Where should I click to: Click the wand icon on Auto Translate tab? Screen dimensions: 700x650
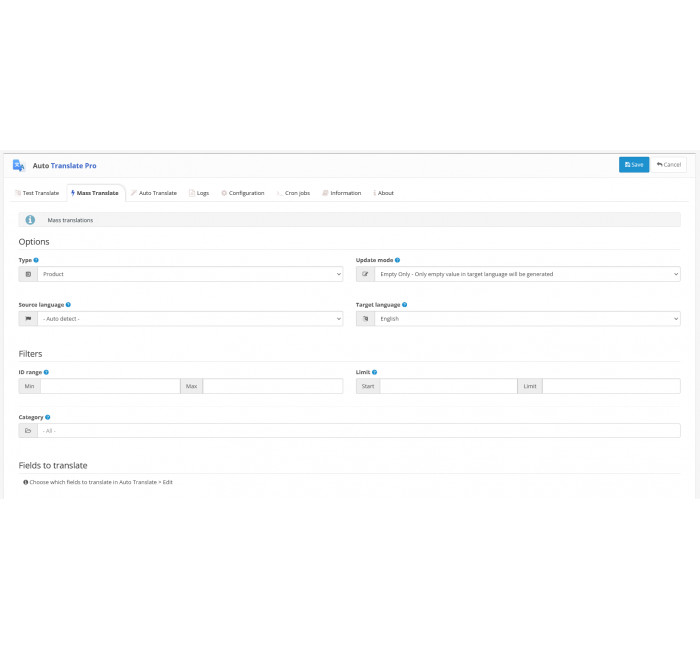click(x=133, y=193)
